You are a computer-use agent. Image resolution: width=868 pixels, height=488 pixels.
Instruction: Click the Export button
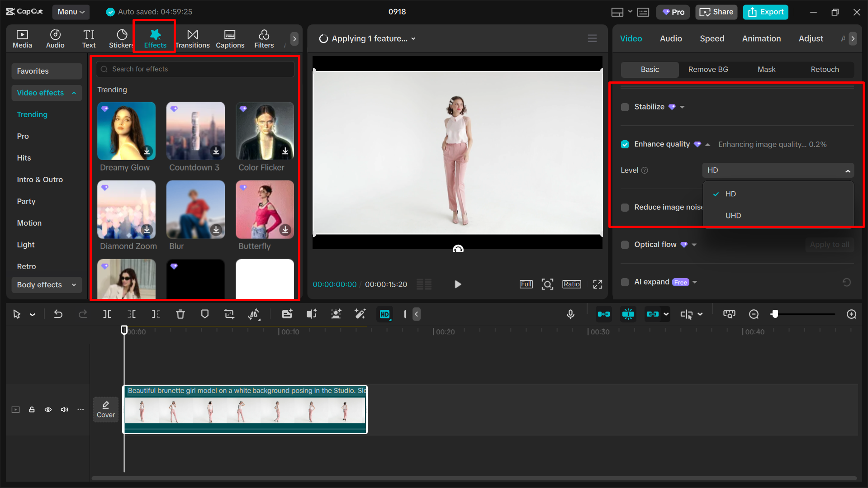click(x=765, y=12)
